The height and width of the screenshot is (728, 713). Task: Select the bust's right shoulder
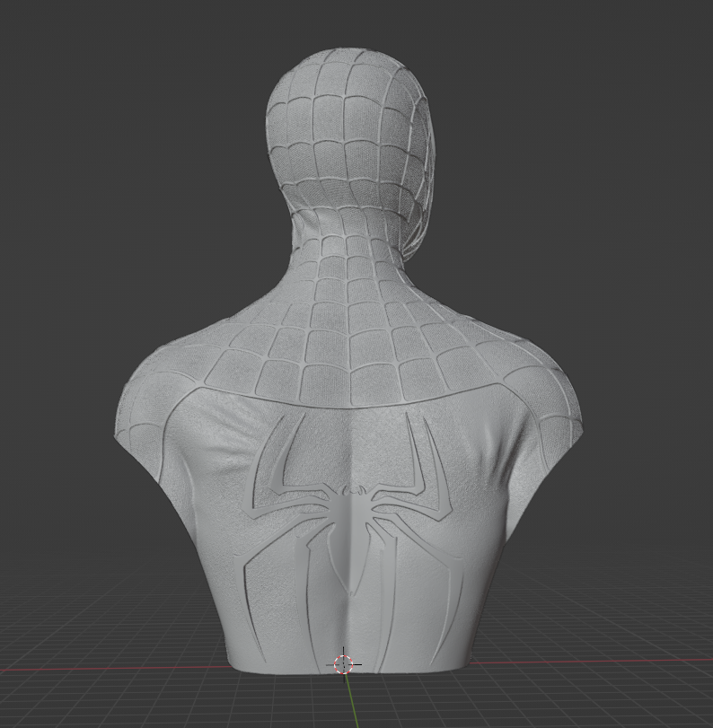pos(548,386)
